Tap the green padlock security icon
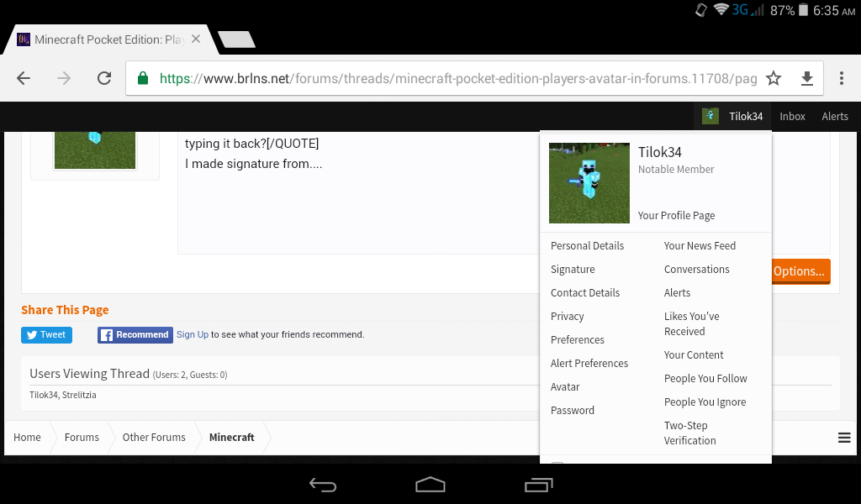861x504 pixels. click(143, 78)
